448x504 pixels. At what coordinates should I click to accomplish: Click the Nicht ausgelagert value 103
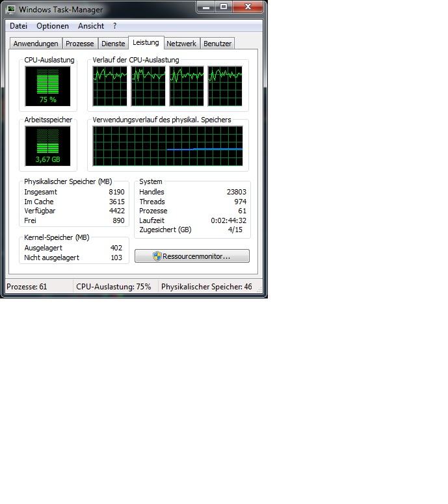(116, 258)
